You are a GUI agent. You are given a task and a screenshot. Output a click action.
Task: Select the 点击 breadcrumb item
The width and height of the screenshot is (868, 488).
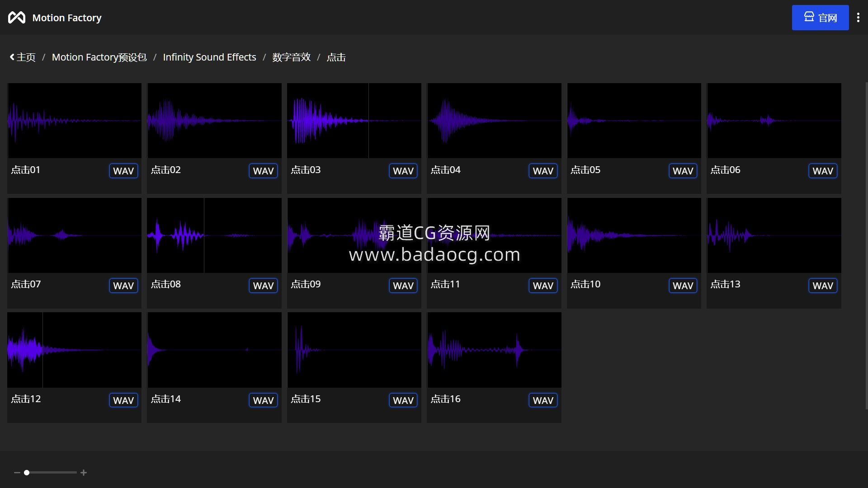pos(336,57)
